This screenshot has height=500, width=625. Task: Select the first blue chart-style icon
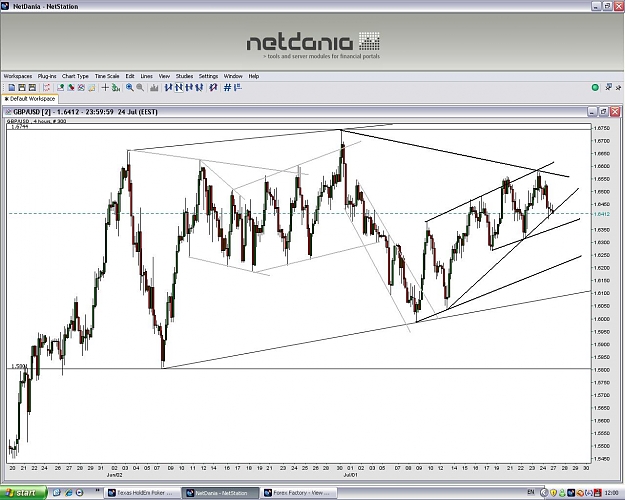pos(168,87)
